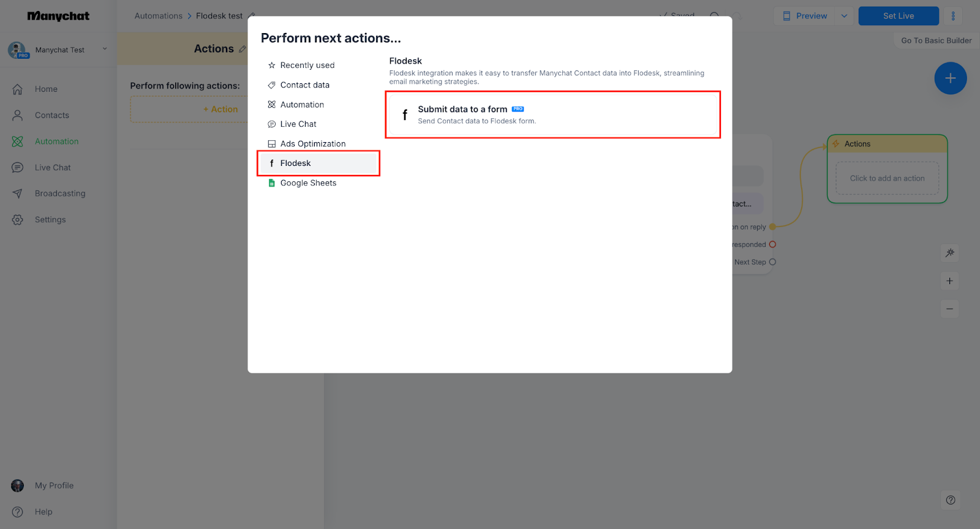Click the blue plus add-step button

click(950, 78)
